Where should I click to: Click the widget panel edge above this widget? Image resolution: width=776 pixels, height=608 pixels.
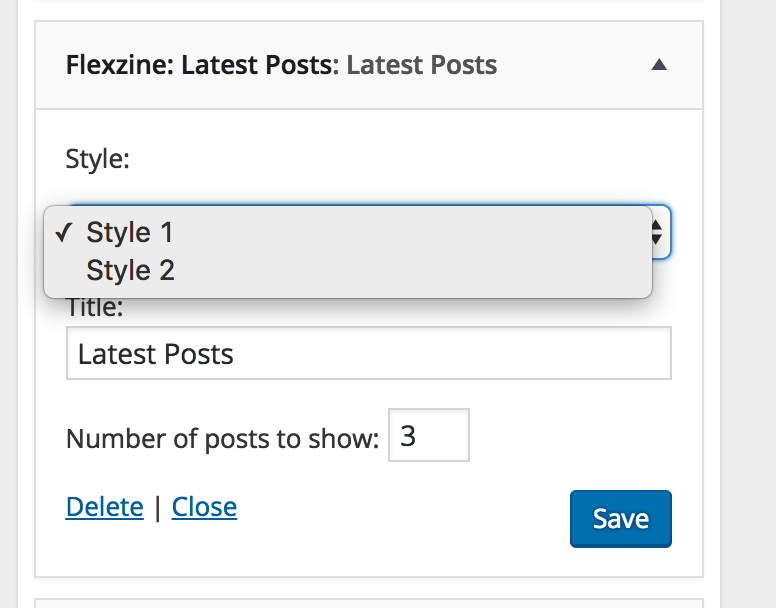click(x=369, y=1)
